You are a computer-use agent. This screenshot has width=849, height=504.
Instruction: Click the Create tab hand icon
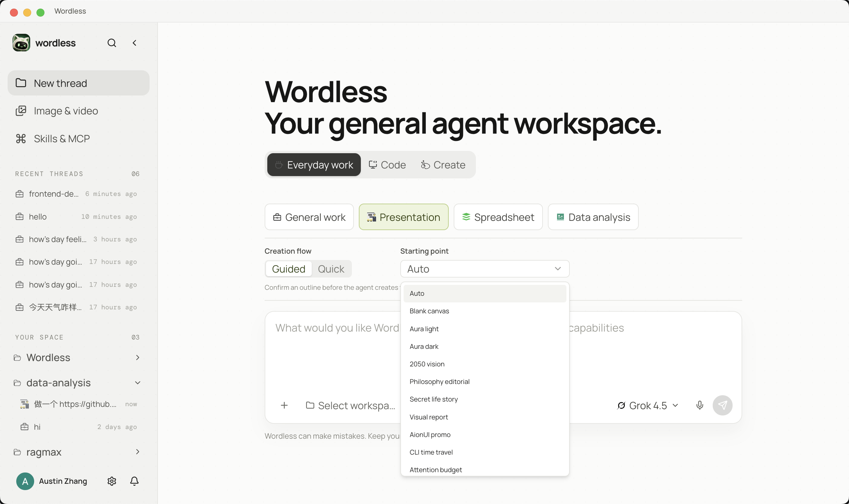click(425, 165)
